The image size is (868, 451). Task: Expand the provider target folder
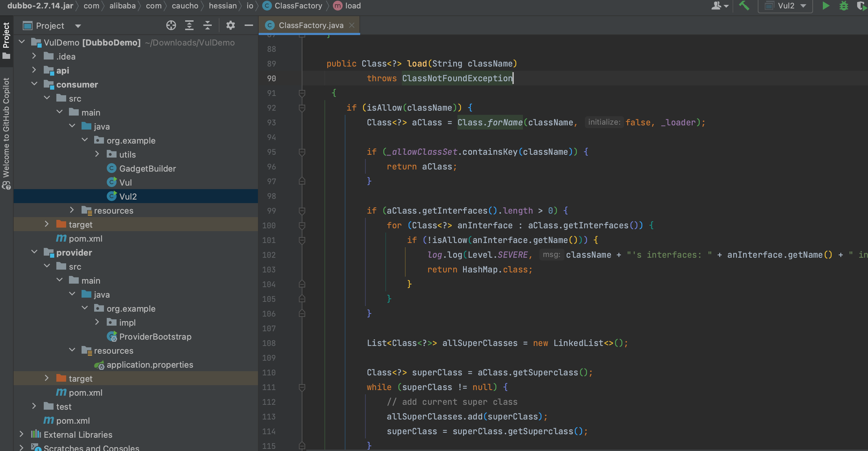click(47, 378)
